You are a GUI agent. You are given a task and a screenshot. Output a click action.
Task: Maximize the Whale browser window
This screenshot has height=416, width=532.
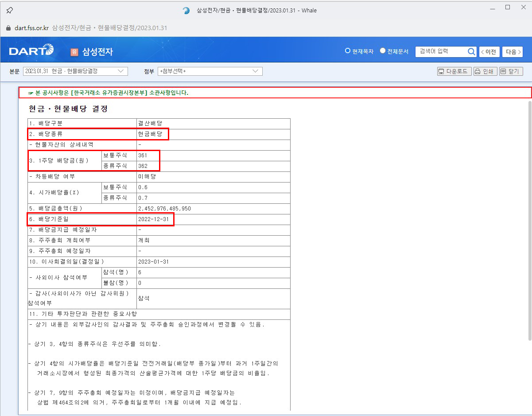(x=508, y=8)
